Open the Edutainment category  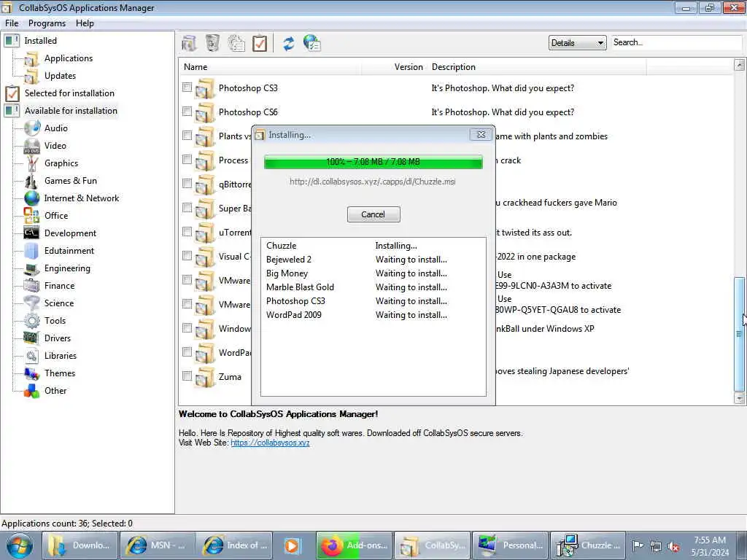click(x=69, y=251)
